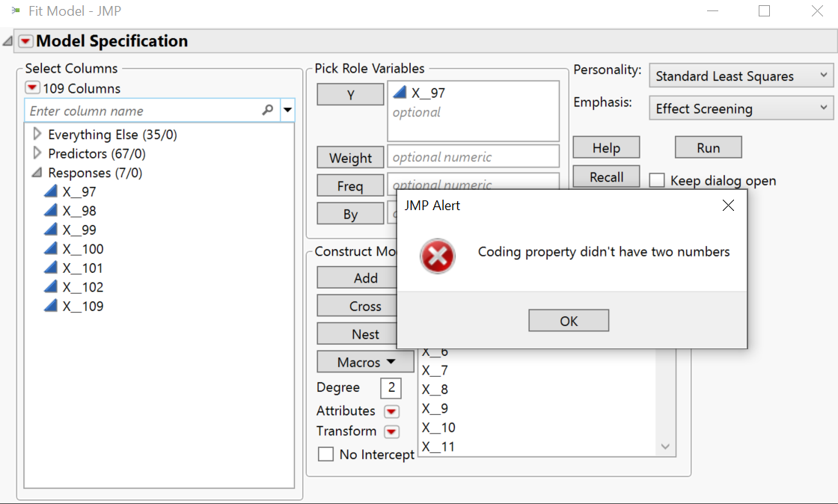Select the X__97 continuous column icon in Responses
838x504 pixels.
pyautogui.click(x=51, y=191)
